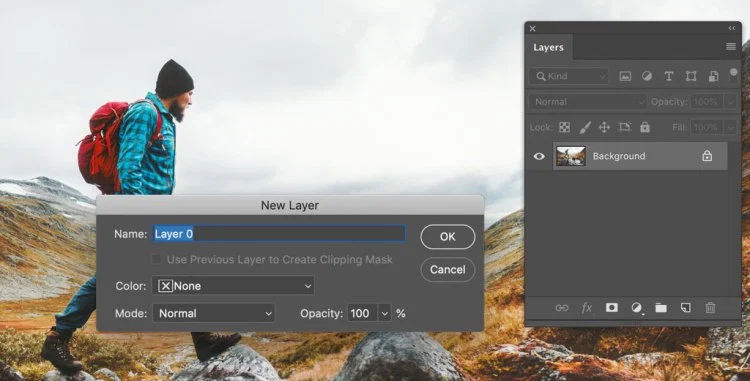Toggle the layer filtering on/off switch
The height and width of the screenshot is (381, 750).
(x=733, y=75)
